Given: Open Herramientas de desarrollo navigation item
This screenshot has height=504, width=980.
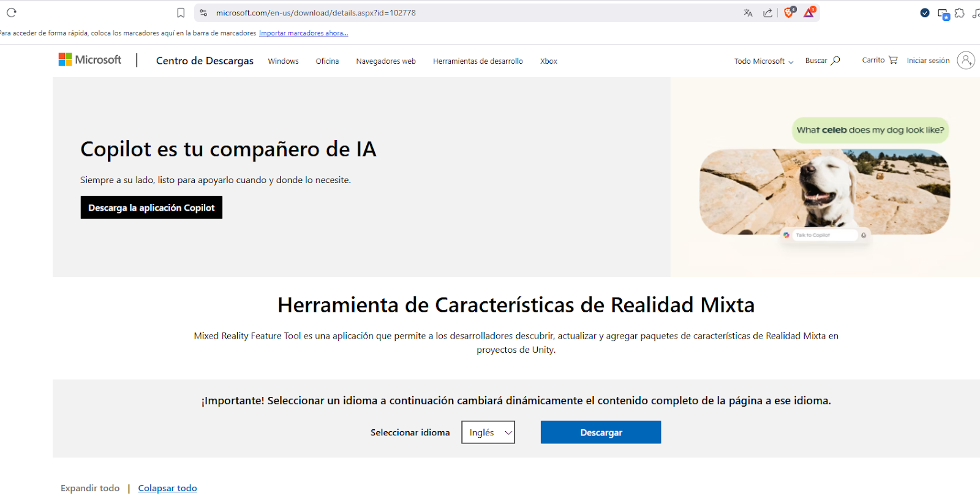Looking at the screenshot, I should 478,61.
